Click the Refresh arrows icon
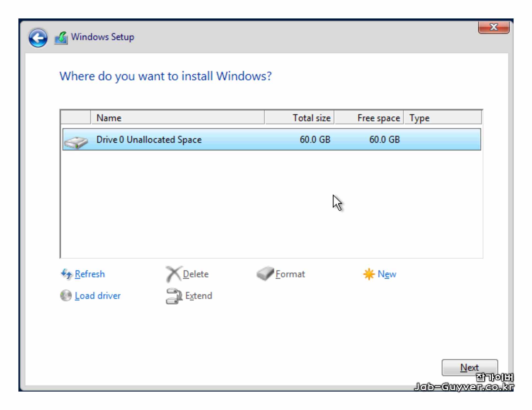Image resolution: width=532 pixels, height=410 pixels. pos(66,274)
